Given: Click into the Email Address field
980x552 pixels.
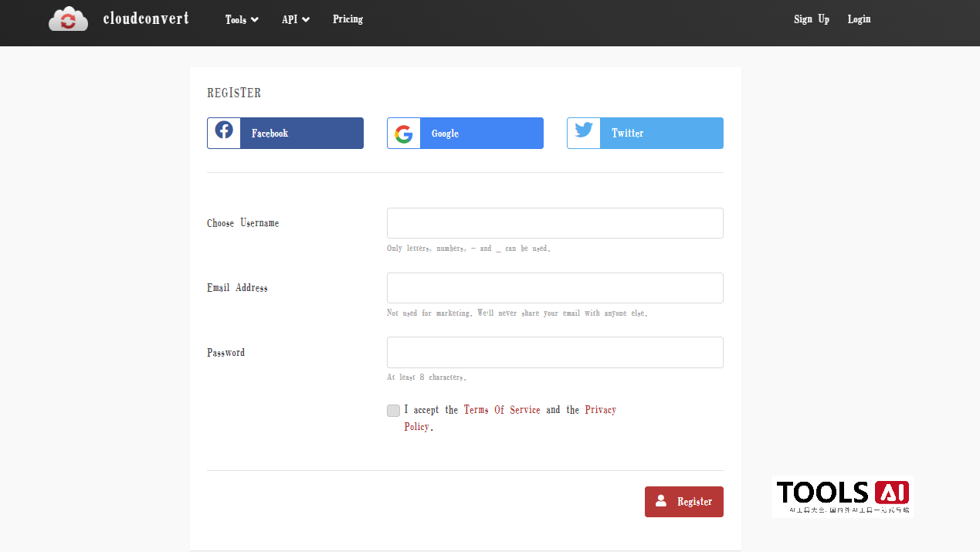Looking at the screenshot, I should click(554, 288).
